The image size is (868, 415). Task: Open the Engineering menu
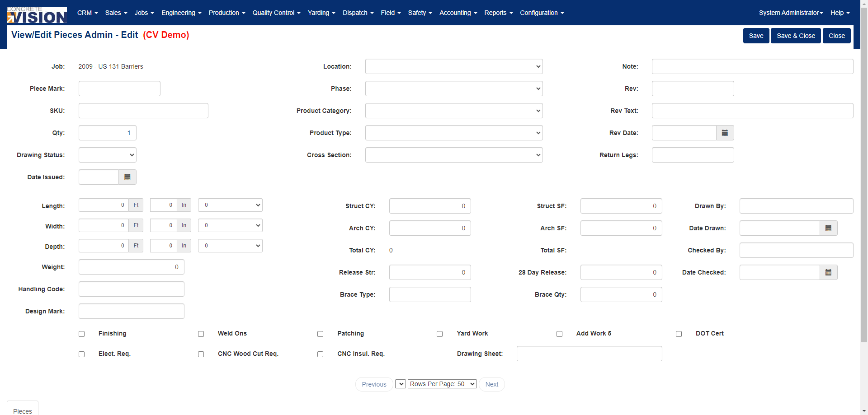pyautogui.click(x=181, y=13)
